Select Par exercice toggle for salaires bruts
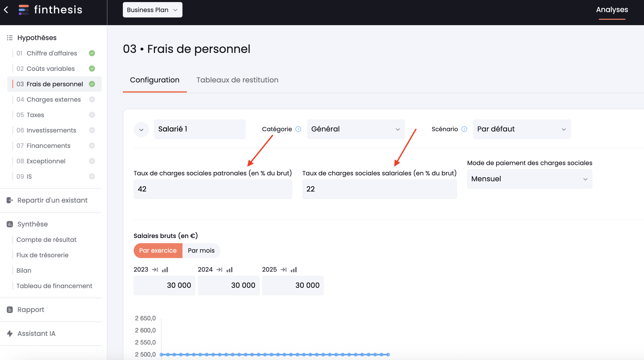644x360 pixels. [158, 250]
